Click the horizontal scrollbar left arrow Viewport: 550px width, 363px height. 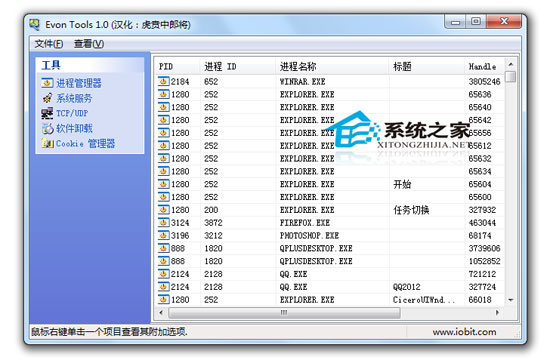point(161,312)
